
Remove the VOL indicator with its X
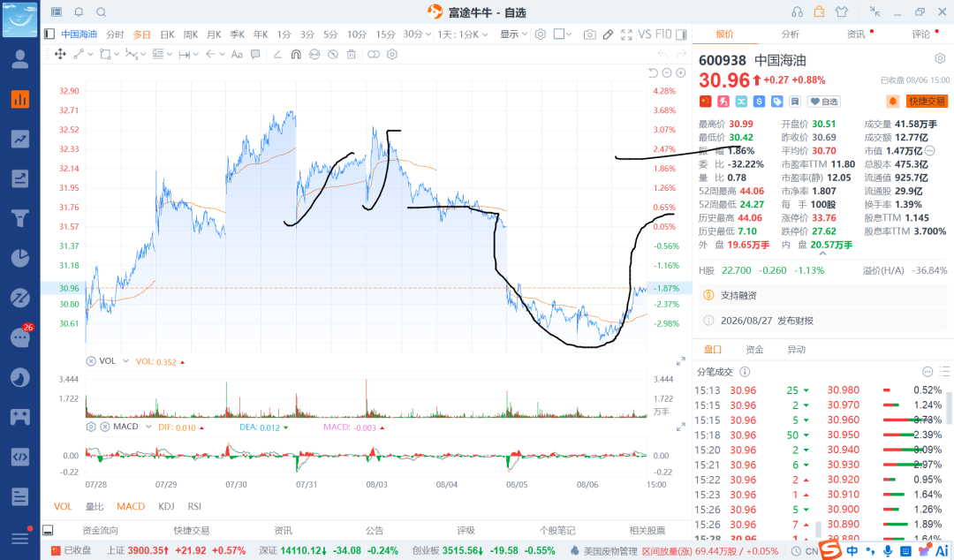coord(91,361)
